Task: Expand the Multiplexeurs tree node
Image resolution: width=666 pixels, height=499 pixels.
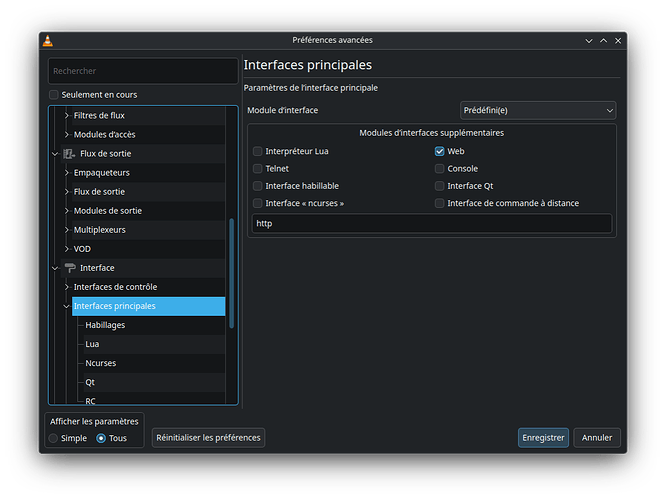Action: point(67,230)
